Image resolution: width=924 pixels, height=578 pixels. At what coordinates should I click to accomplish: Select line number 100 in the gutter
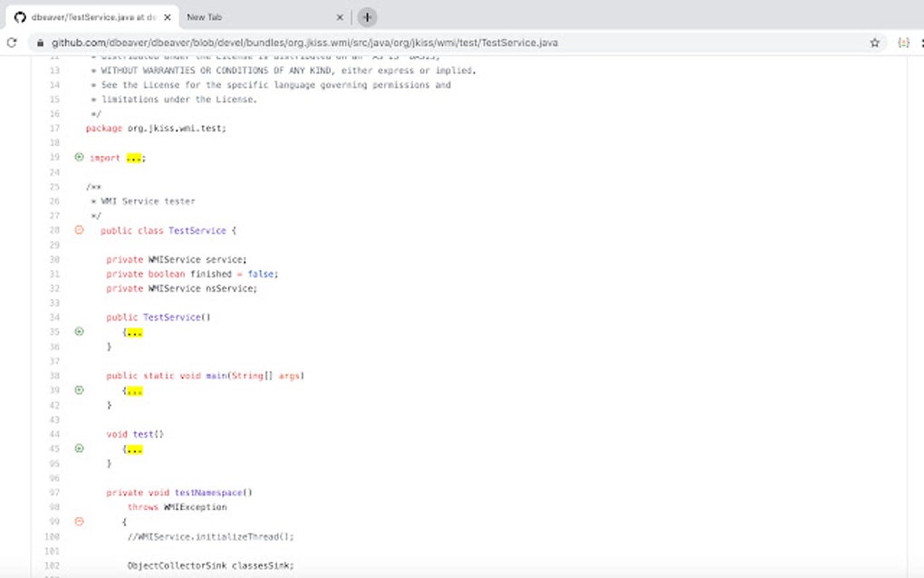pyautogui.click(x=53, y=536)
